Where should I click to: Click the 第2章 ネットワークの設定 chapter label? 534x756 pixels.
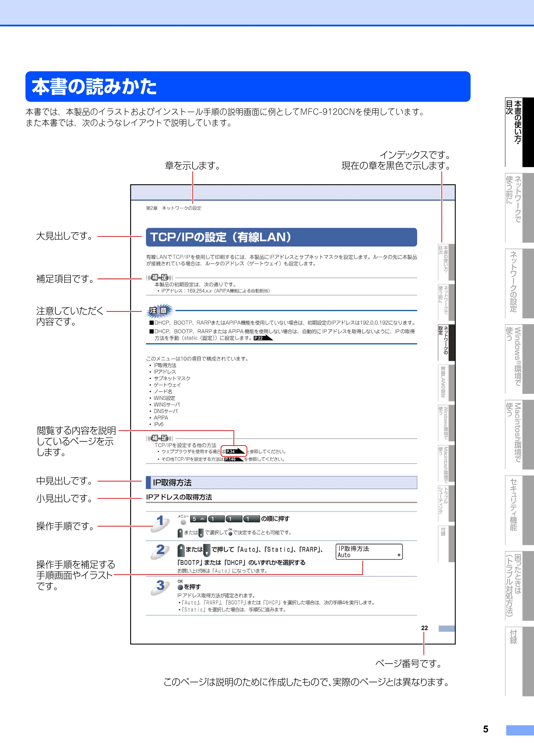coord(174,208)
